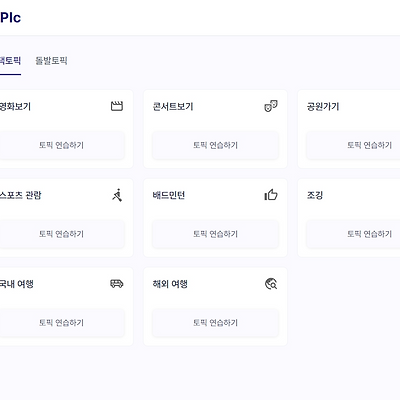Click the 해외 여행 card title
The width and height of the screenshot is (400, 400).
click(x=170, y=284)
